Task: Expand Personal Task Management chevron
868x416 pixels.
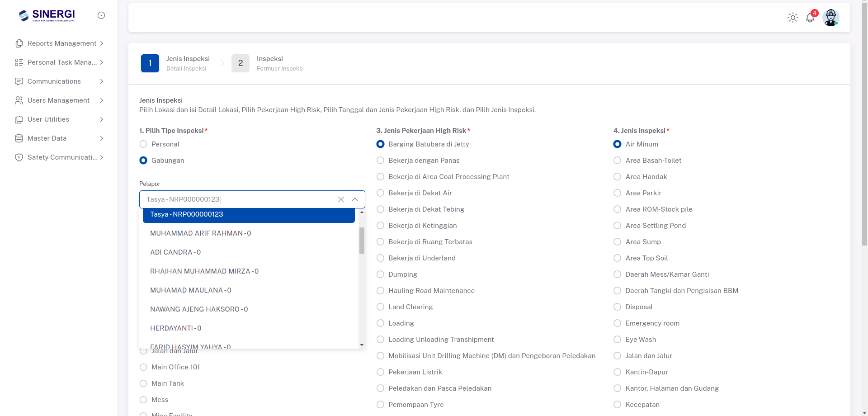Action: [102, 62]
